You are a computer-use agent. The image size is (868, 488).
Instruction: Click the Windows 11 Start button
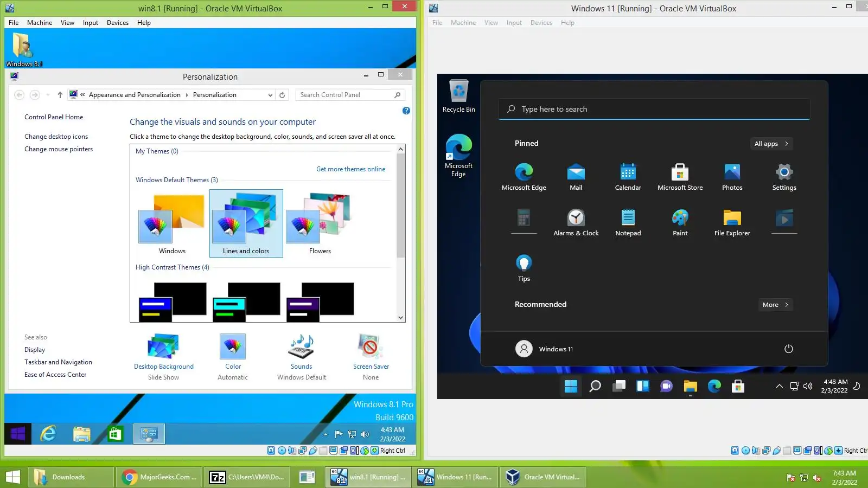coord(571,386)
